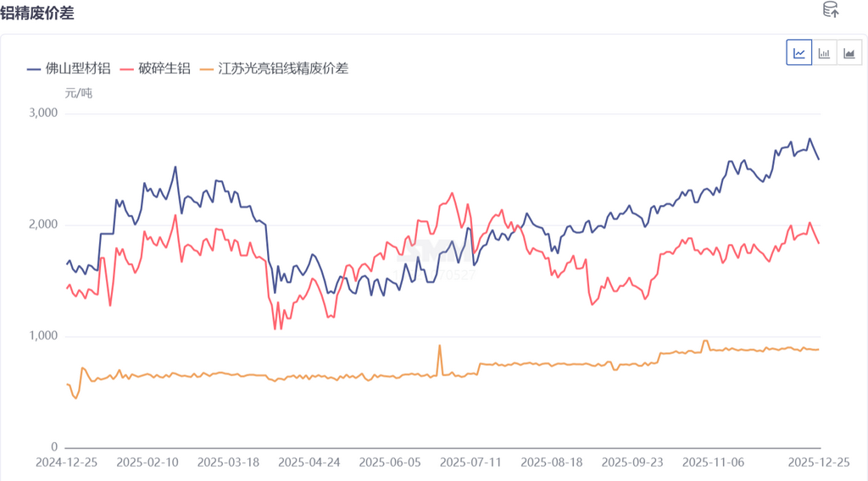Screen dimensions: 868x481
Task: Select the 2025-09-23 date label
Action: [632, 462]
